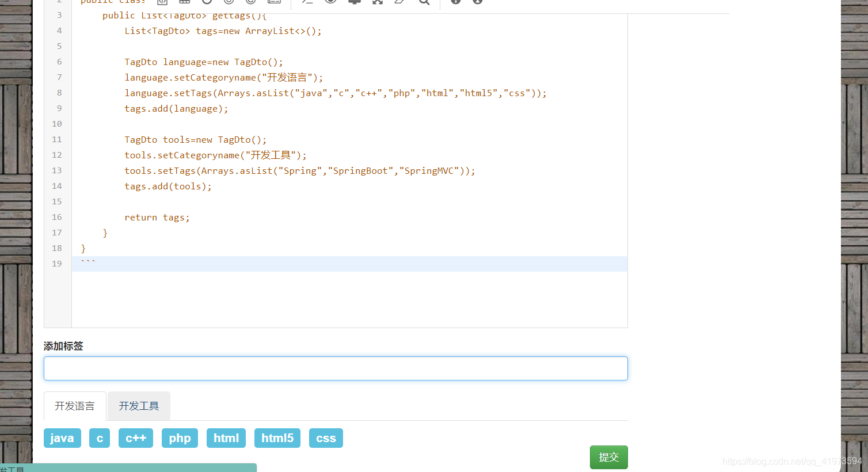Choose the css tag badge
The width and height of the screenshot is (868, 472).
click(x=326, y=438)
